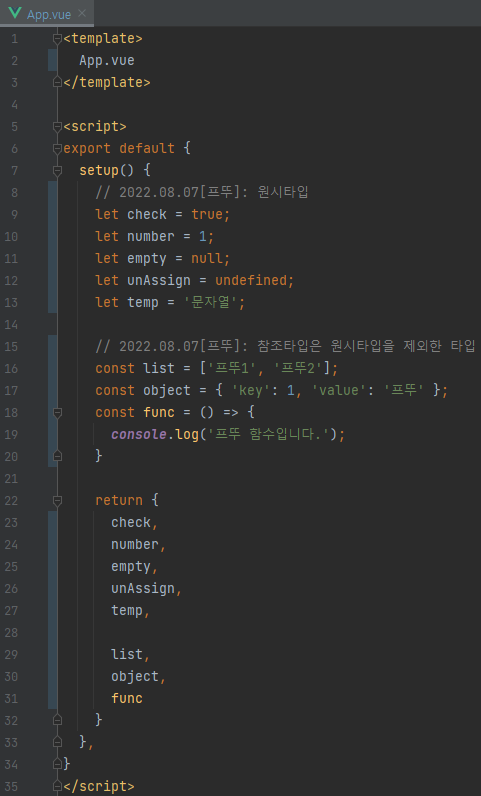Click 'list,' in the return block
Viewport: 481px width, 796px height.
coord(131,654)
